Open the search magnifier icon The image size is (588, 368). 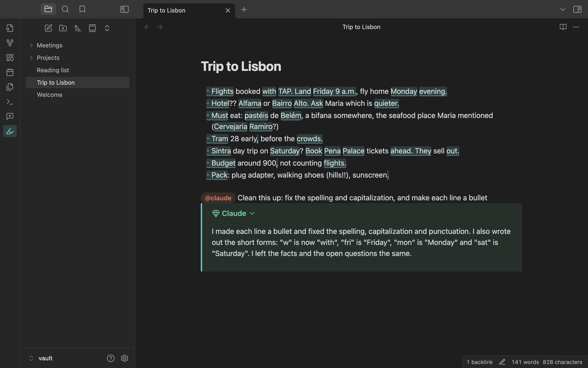coord(65,9)
